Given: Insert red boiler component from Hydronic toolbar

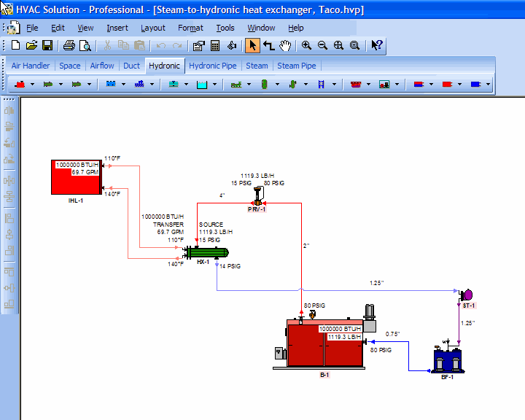Looking at the screenshot, I should (20, 84).
